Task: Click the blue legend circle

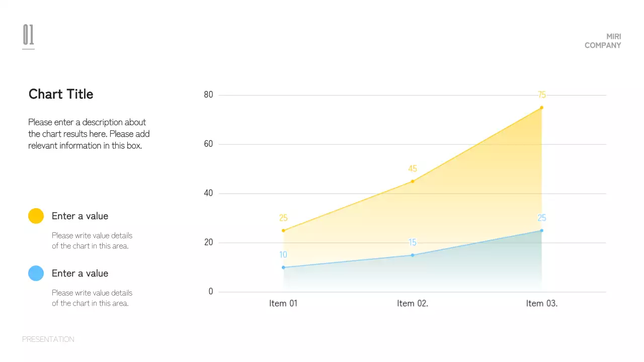Action: click(x=36, y=273)
